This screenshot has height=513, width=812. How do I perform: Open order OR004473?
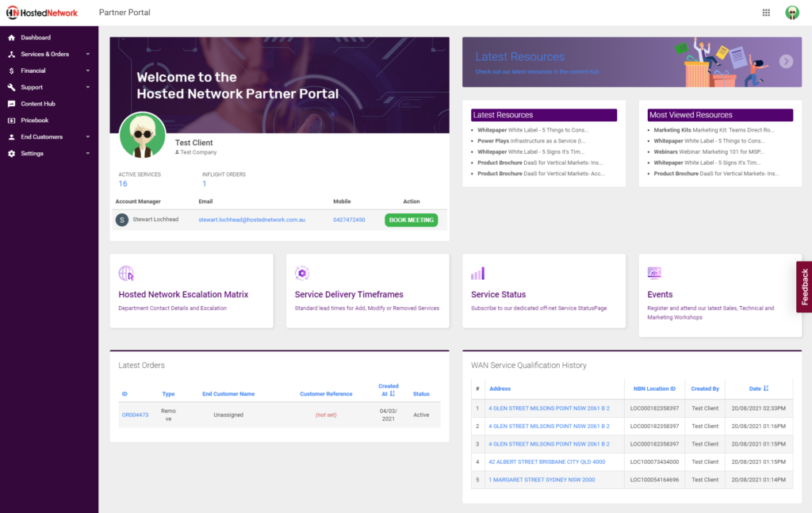[135, 415]
